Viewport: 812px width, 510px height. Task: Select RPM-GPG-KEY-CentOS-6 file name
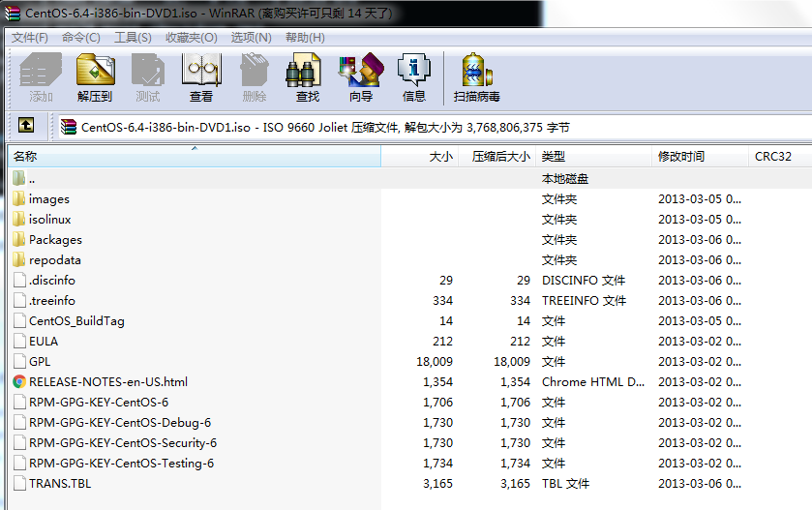99,403
